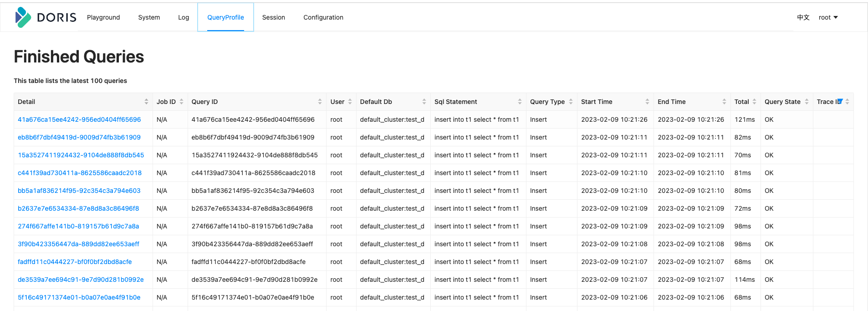Open detail for query de3539a7ee694c91-9e7d90d281b0992e
This screenshot has width=868, height=311.
pos(81,280)
